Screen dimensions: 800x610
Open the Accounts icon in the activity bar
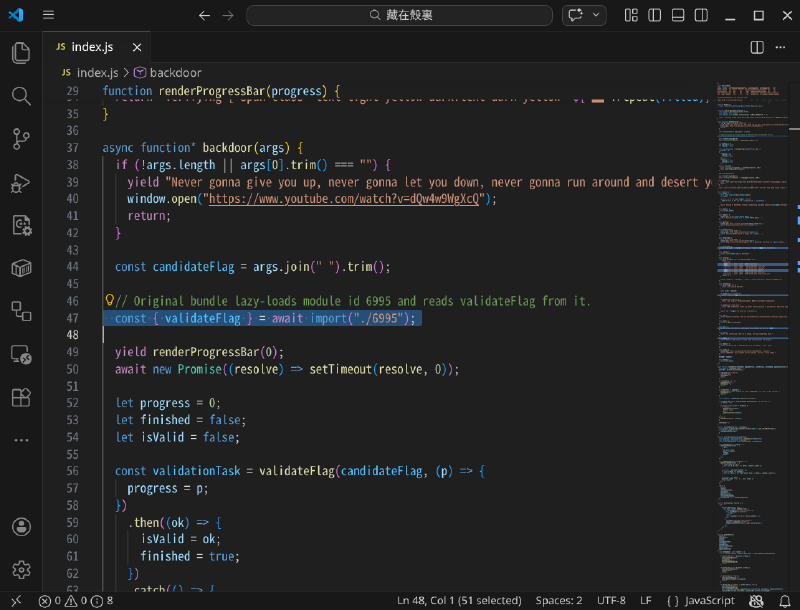[x=21, y=527]
